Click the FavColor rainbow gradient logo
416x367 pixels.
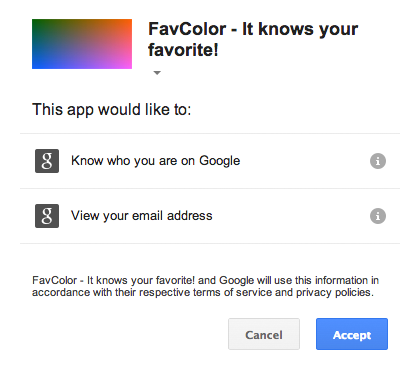[x=82, y=44]
